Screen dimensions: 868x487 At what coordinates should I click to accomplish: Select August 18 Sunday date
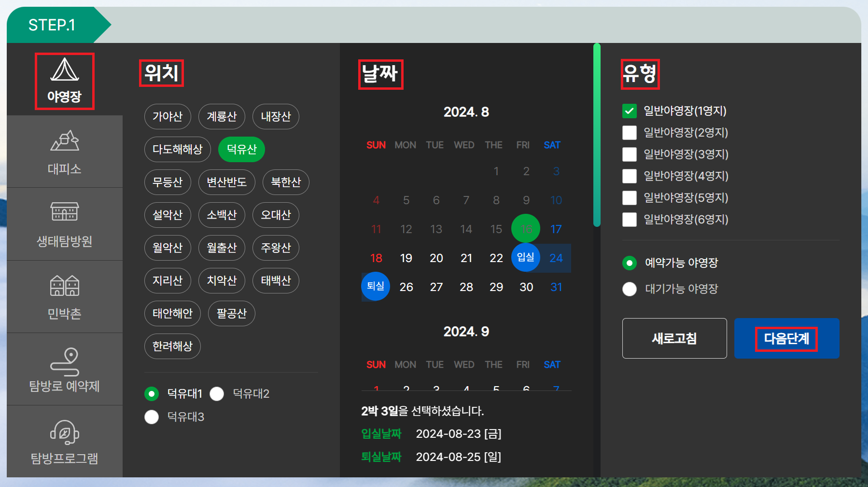pos(376,258)
